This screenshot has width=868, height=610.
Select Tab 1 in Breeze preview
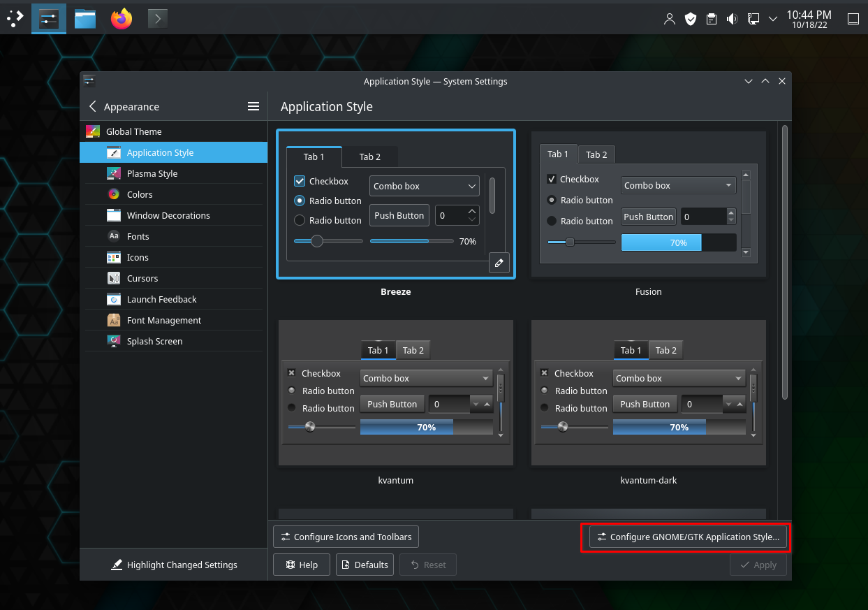(314, 157)
